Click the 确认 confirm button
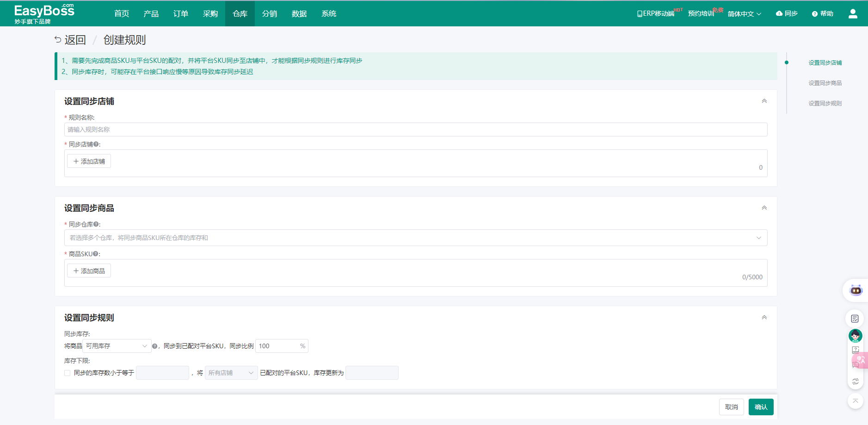Viewport: 868px width, 425px height. pyautogui.click(x=761, y=407)
